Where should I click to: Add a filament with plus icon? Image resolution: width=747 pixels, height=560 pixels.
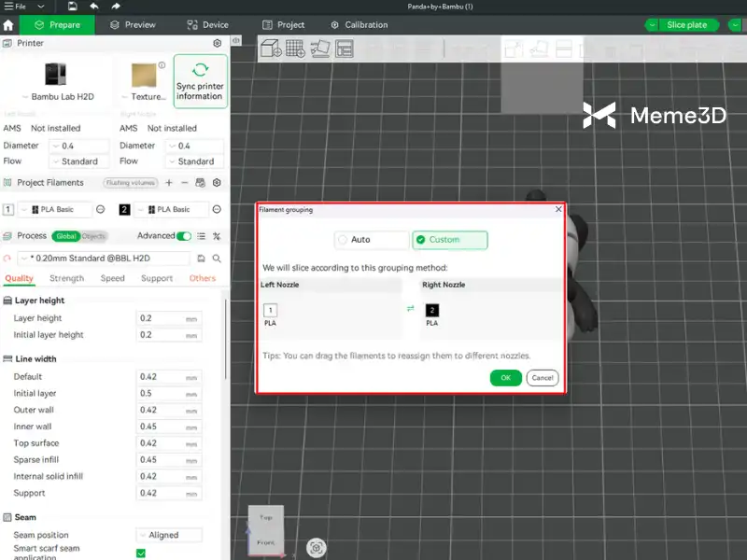point(169,183)
